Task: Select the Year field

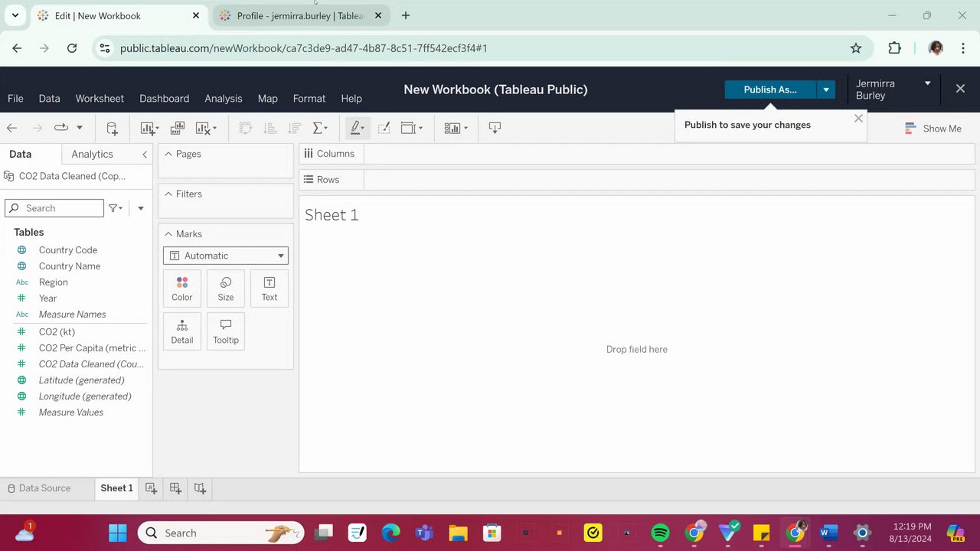Action: pyautogui.click(x=47, y=298)
